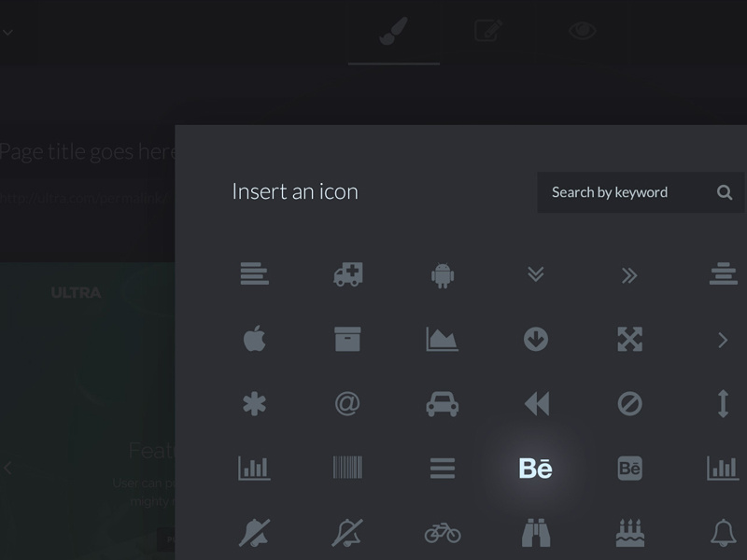Insert the at-sign icon
Viewport: 747px width, 560px height.
(x=347, y=402)
